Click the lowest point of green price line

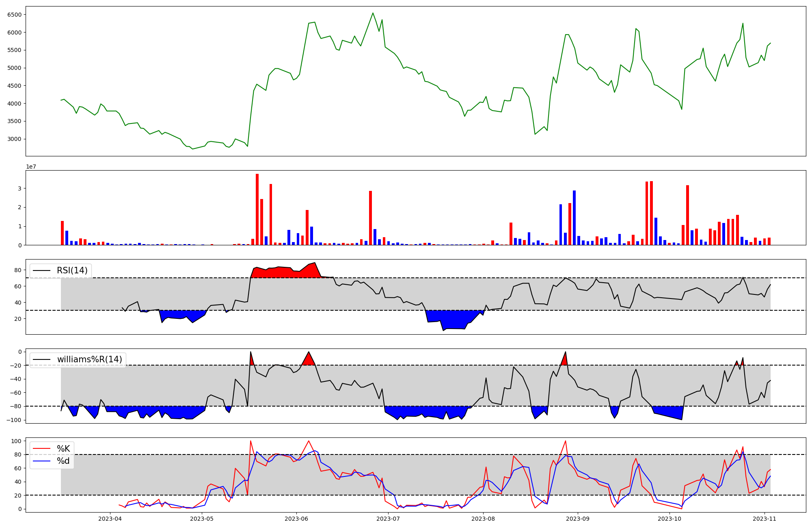(192, 149)
